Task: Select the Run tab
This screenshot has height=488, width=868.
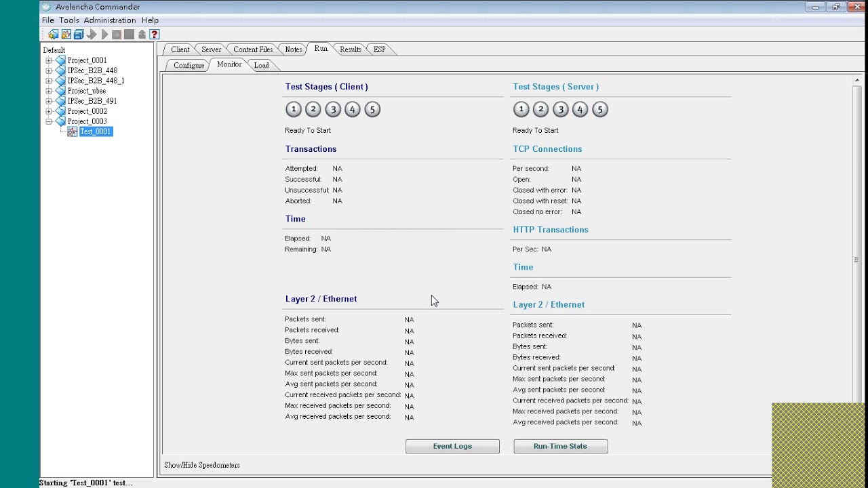Action: click(321, 49)
